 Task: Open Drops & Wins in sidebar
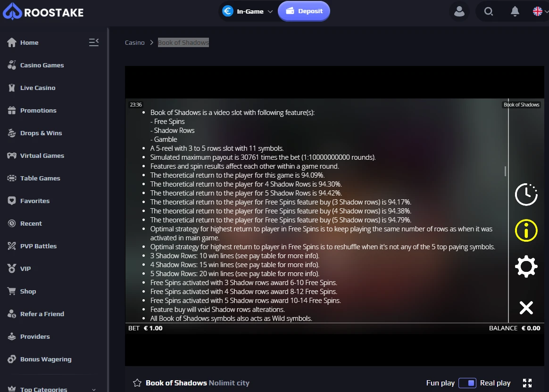click(x=41, y=133)
